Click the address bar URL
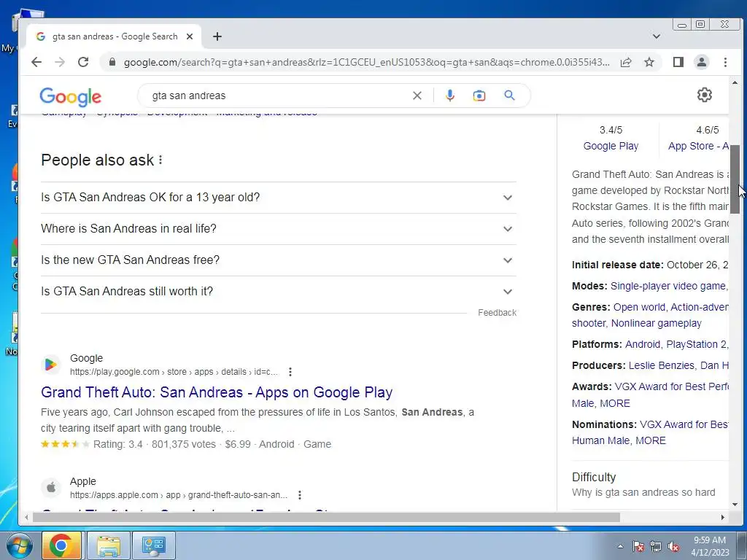Image resolution: width=747 pixels, height=560 pixels. [366, 63]
